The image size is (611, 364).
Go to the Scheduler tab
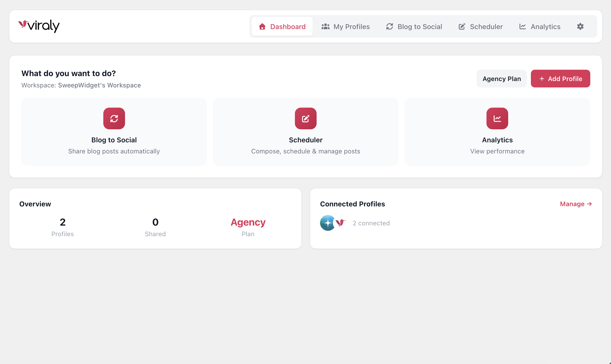click(481, 26)
